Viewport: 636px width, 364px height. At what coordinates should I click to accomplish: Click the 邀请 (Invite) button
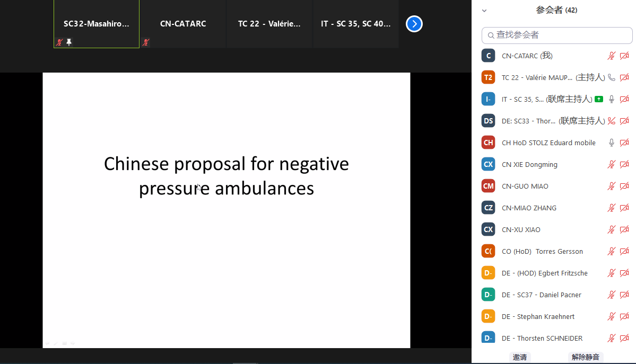(x=519, y=357)
